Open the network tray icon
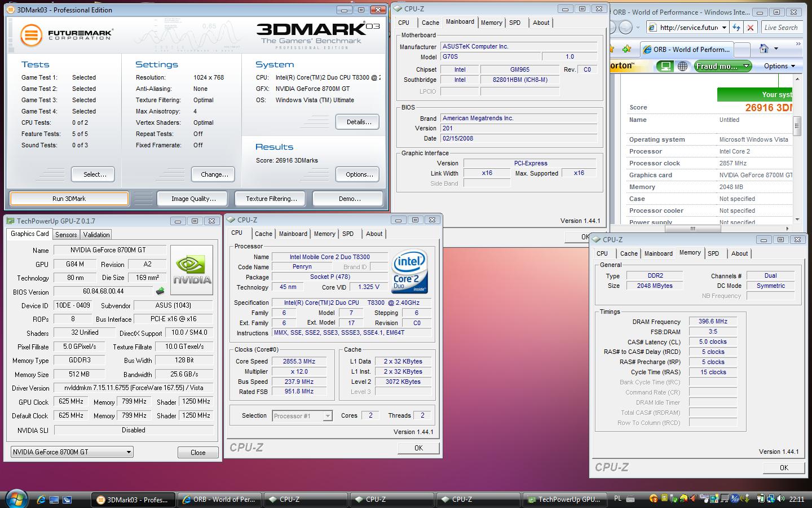812x508 pixels. [x=771, y=498]
